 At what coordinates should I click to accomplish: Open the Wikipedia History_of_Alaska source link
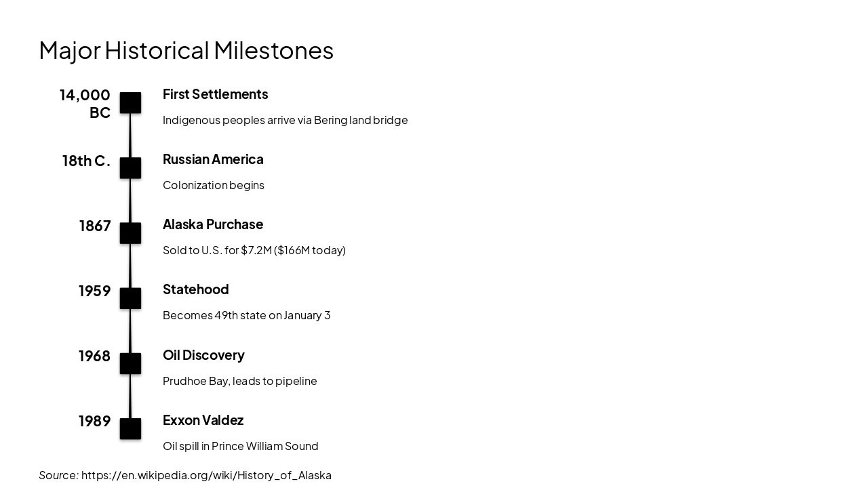coord(206,475)
